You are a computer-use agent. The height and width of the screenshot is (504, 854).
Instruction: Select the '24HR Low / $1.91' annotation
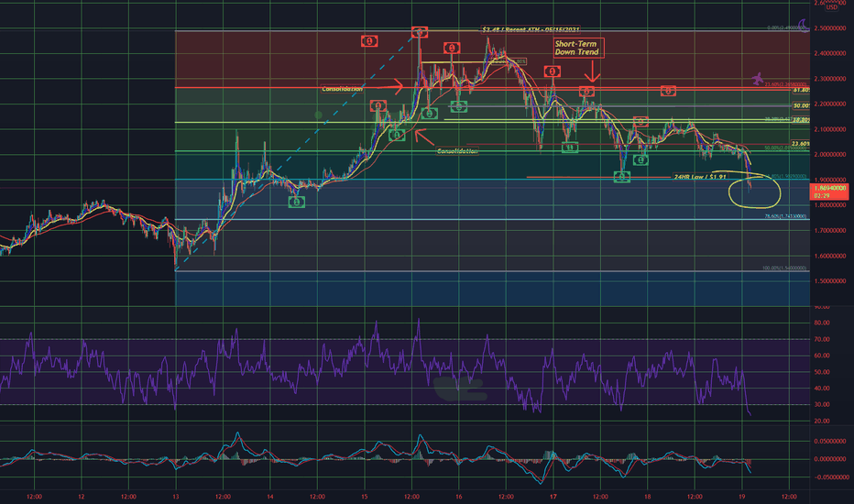(700, 177)
